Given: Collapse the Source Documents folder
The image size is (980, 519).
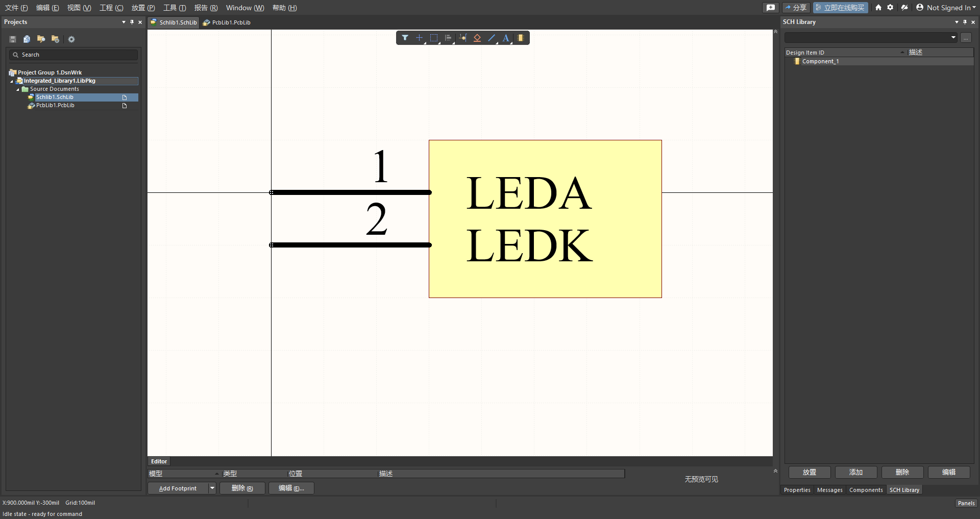Looking at the screenshot, I should (x=18, y=89).
